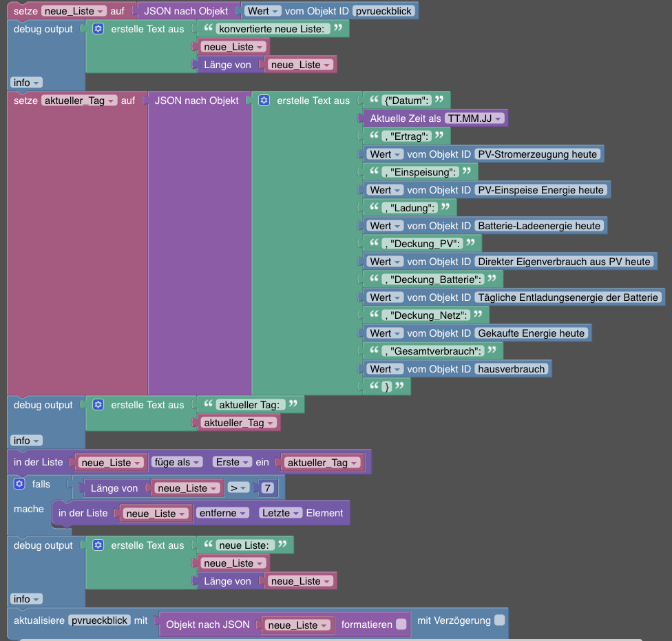Screen dimensions: 672x641
Task: Click the closing quote icon after } text
Action: coord(399,386)
